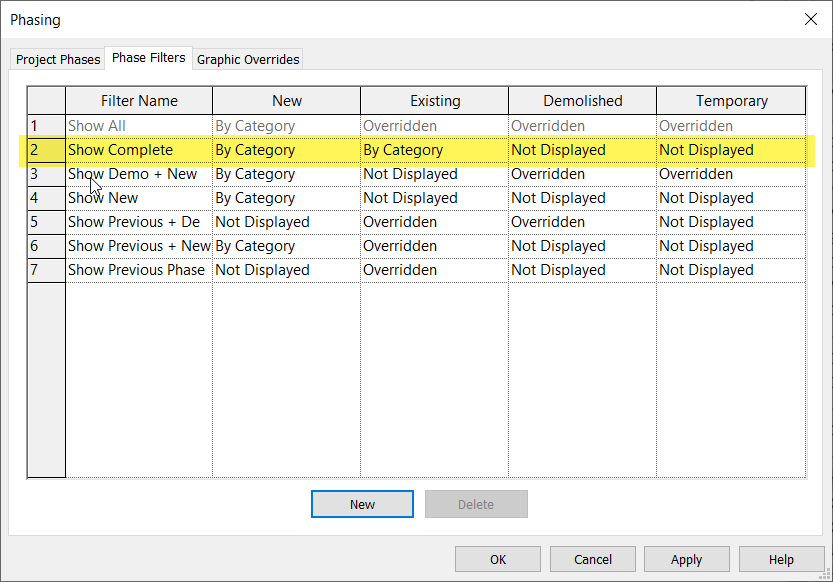Switch to the Project Phases tab
The width and height of the screenshot is (833, 582).
57,59
